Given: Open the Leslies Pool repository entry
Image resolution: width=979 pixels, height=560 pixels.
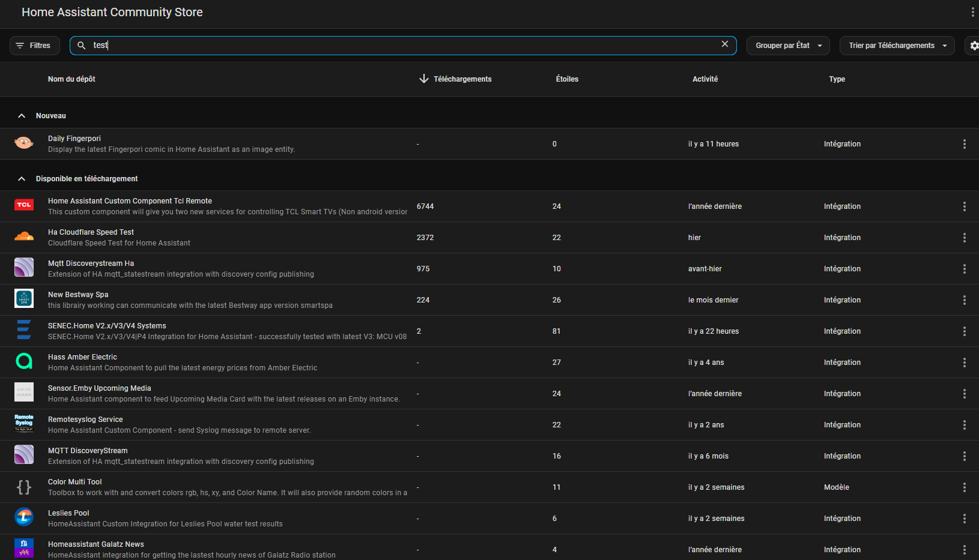Looking at the screenshot, I should coord(68,513).
